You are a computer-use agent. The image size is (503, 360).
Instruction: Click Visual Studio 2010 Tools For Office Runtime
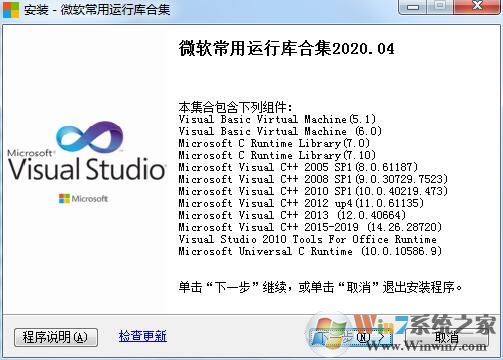[x=307, y=239]
